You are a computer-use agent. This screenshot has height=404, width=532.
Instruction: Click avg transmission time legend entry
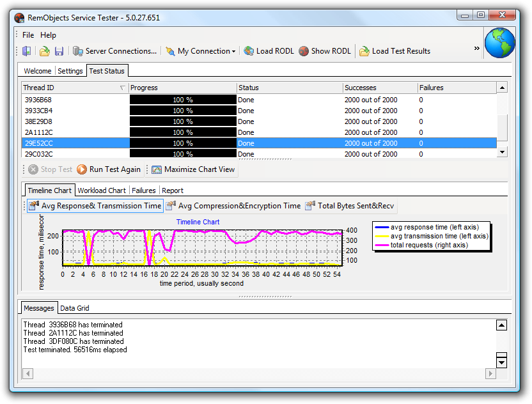pyautogui.click(x=432, y=236)
